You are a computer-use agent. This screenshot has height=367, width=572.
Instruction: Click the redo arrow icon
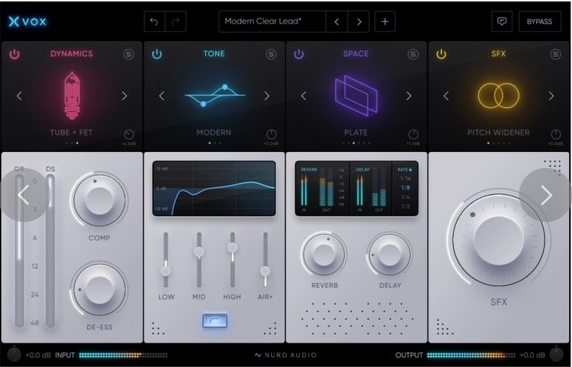pos(176,22)
